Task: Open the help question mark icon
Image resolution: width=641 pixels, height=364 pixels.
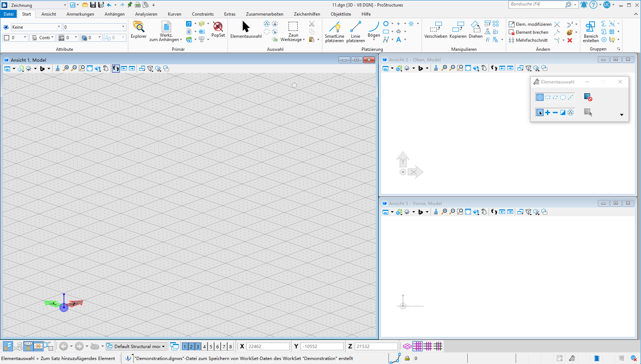Action: click(x=593, y=5)
